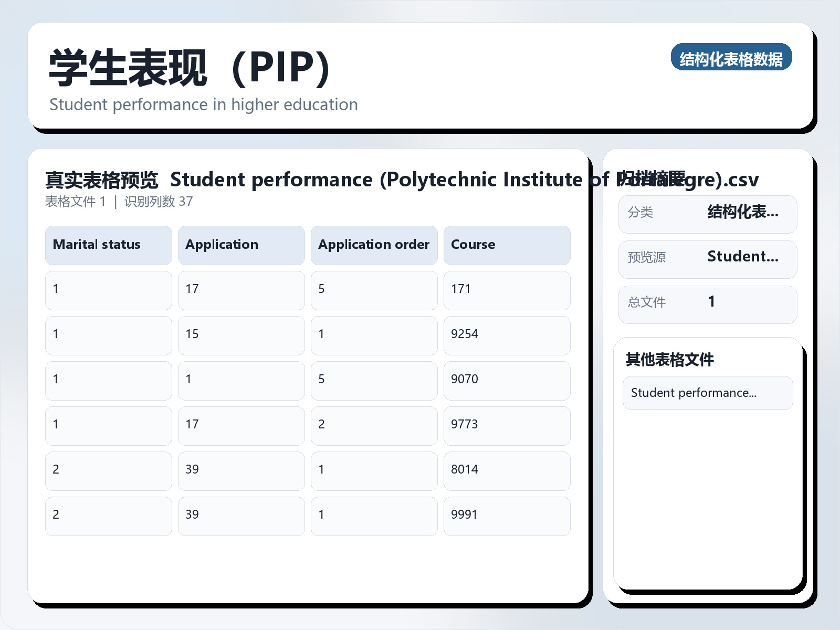Image resolution: width=840 pixels, height=630 pixels.
Task: Select the 识别列数 37 label
Action: coord(159,201)
